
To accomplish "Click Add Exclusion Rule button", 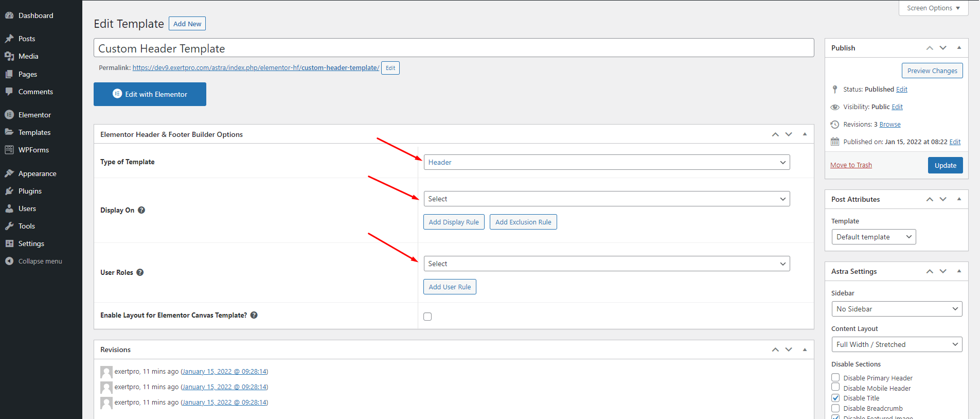I will click(x=523, y=222).
